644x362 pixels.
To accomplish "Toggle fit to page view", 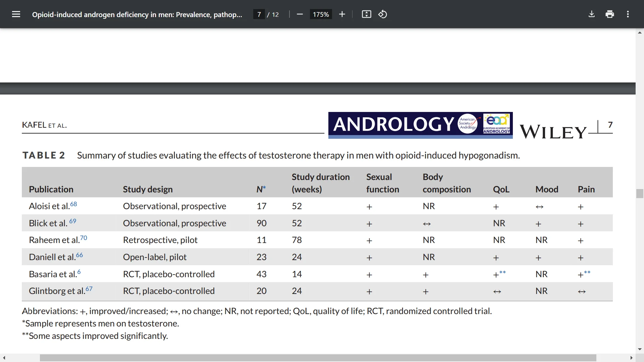I will tap(367, 14).
